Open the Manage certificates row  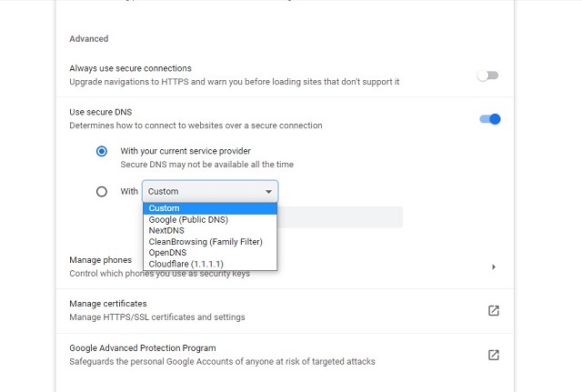click(x=285, y=311)
